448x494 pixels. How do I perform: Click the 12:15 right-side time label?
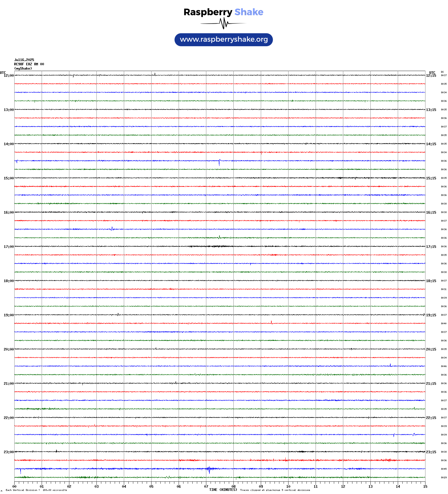coord(431,76)
